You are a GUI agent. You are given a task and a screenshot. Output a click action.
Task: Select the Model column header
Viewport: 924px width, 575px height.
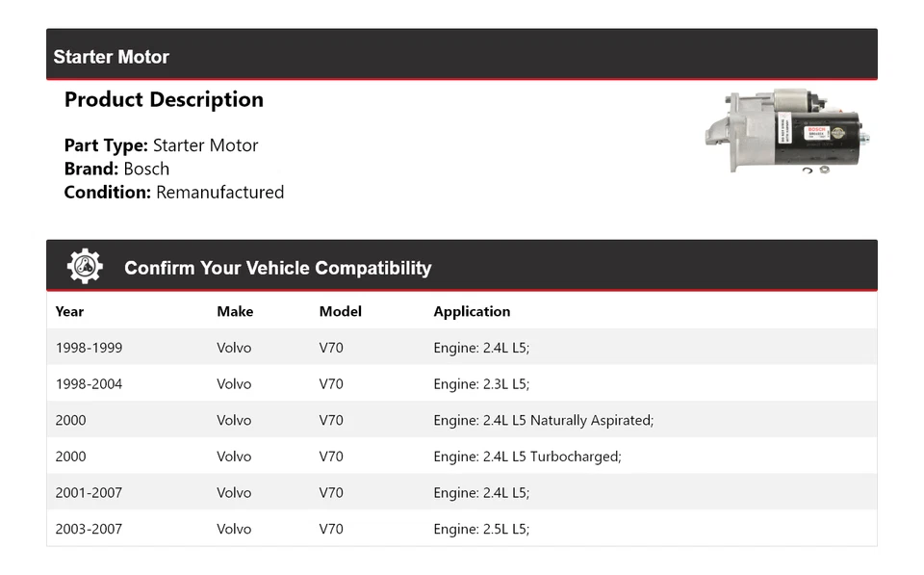[340, 311]
